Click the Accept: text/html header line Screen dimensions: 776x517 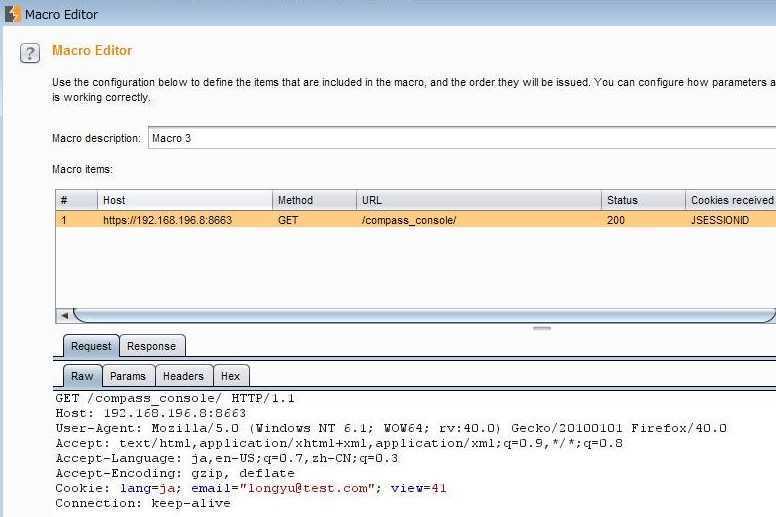tap(339, 443)
